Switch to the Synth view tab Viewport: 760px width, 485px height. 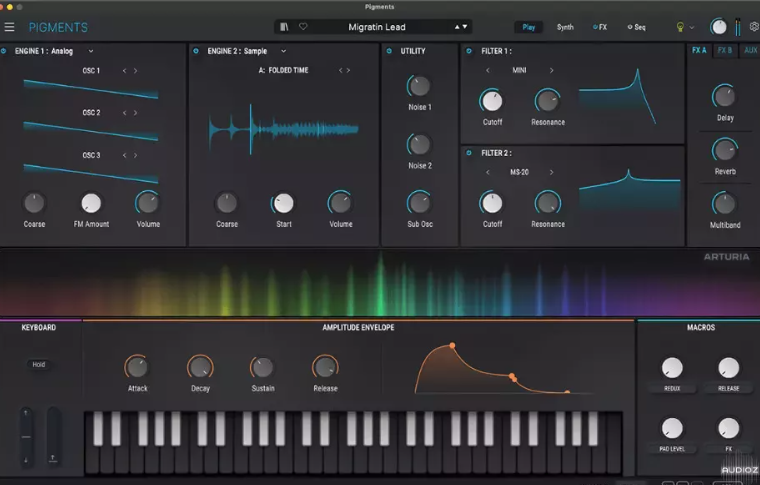pos(565,27)
